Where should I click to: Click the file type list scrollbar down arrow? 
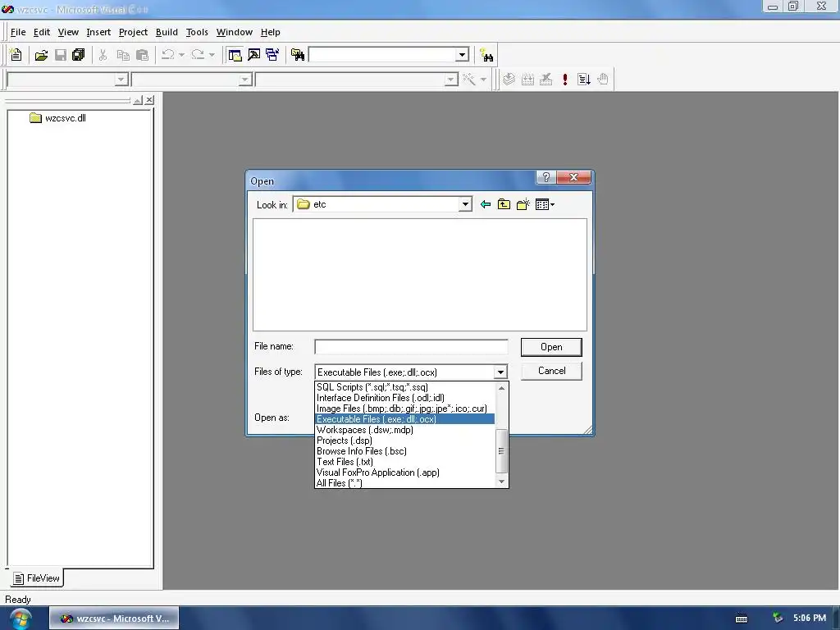[501, 481]
